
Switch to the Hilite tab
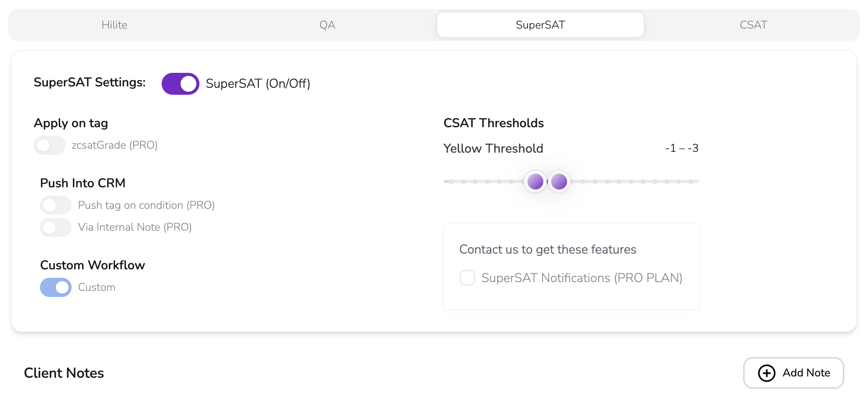[x=114, y=25]
